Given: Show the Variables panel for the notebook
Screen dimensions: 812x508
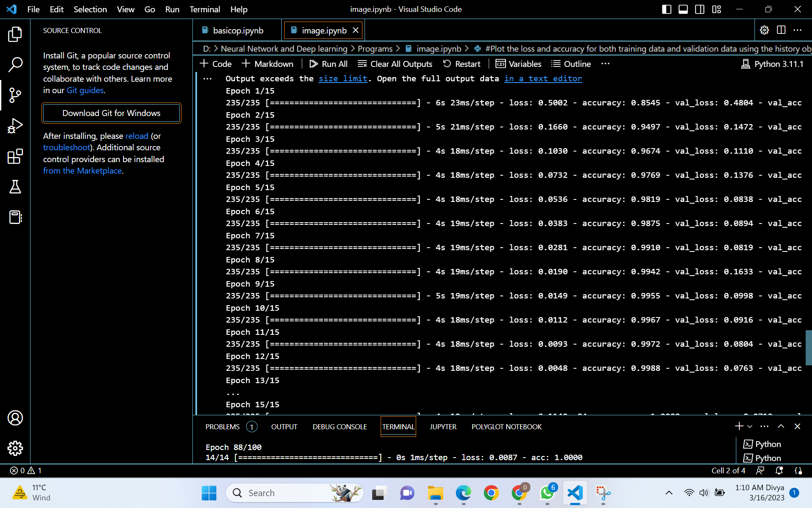Looking at the screenshot, I should point(518,63).
